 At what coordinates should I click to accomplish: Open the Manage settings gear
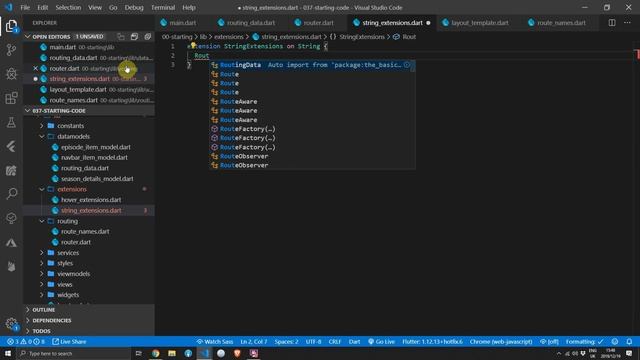tap(11, 324)
